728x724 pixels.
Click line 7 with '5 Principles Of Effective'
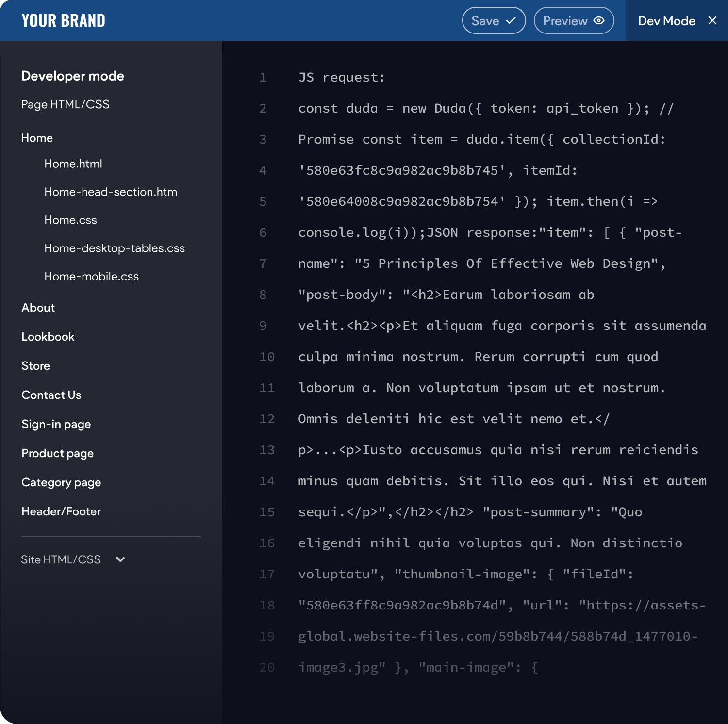[x=481, y=263]
